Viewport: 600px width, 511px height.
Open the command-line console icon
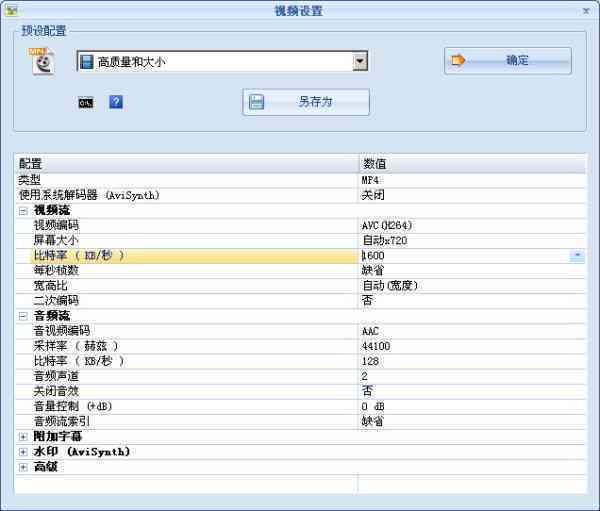[x=85, y=103]
